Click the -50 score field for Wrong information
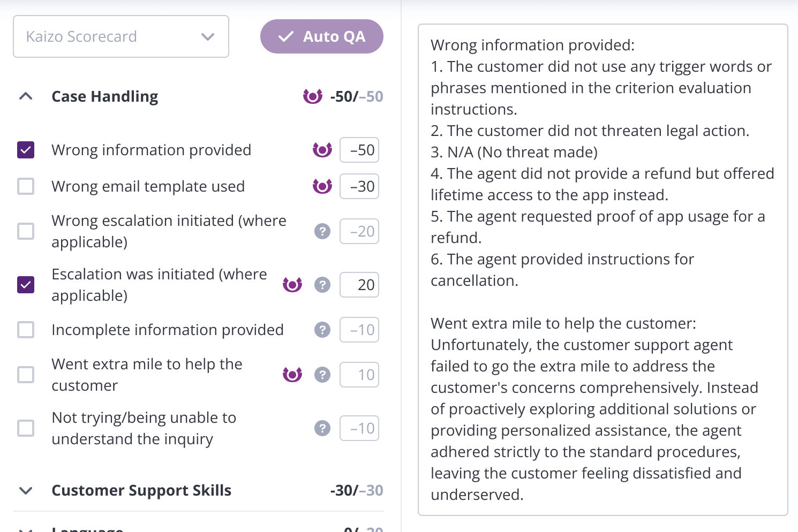The image size is (798, 532). click(x=359, y=150)
